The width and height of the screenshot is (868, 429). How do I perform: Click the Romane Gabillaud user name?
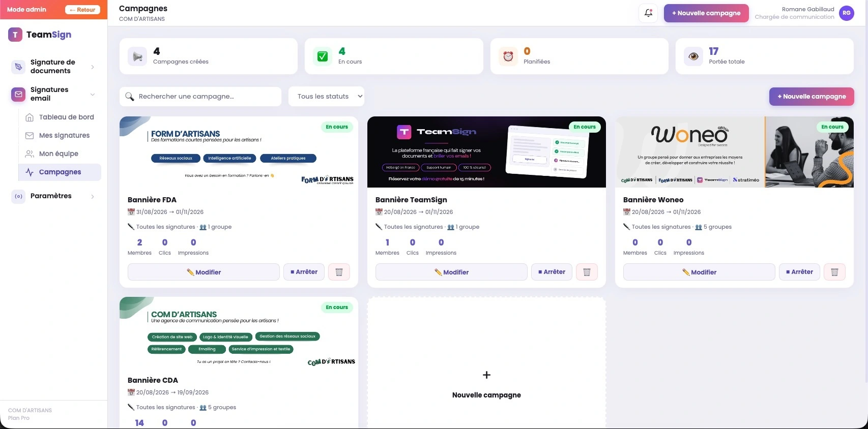(808, 9)
